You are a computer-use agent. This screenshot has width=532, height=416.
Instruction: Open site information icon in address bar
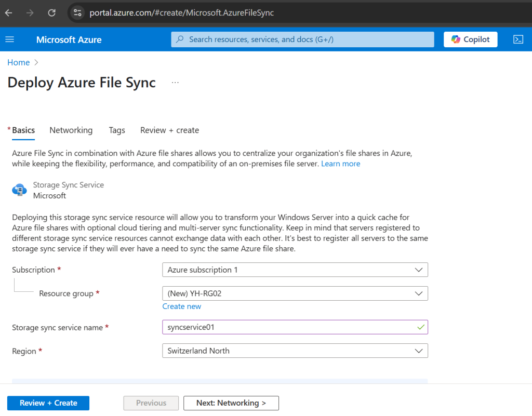78,13
